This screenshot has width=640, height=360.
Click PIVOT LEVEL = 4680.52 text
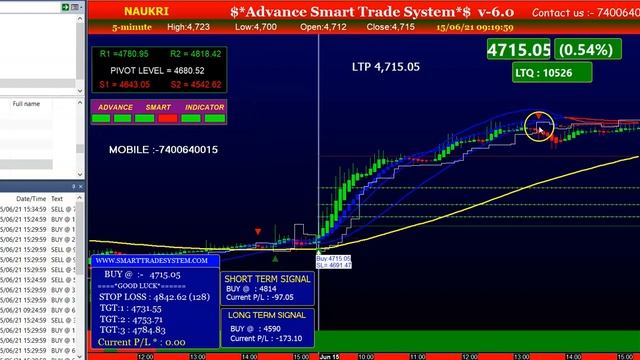pos(157,71)
